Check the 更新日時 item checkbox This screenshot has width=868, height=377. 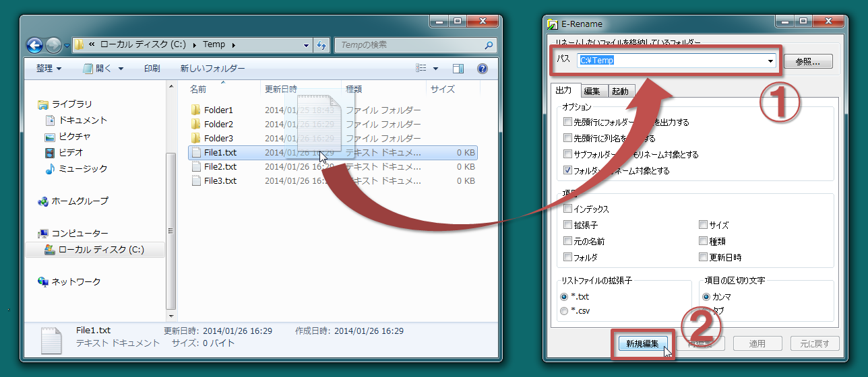[703, 257]
